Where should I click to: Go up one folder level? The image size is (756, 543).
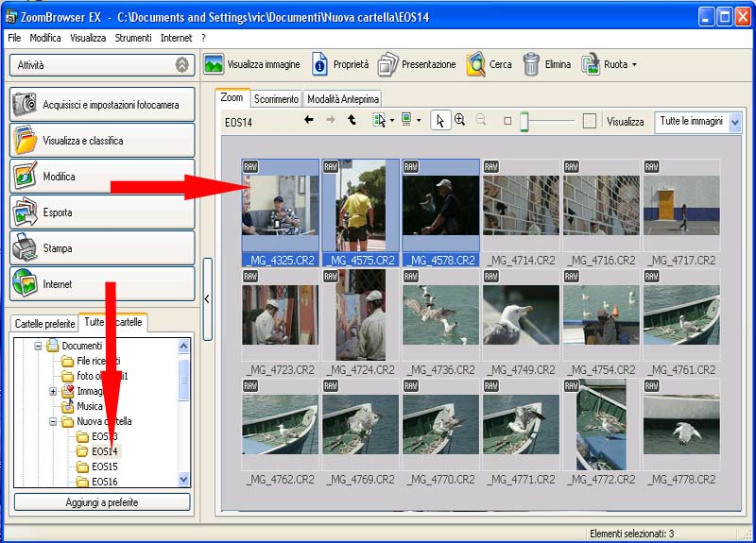click(x=352, y=121)
